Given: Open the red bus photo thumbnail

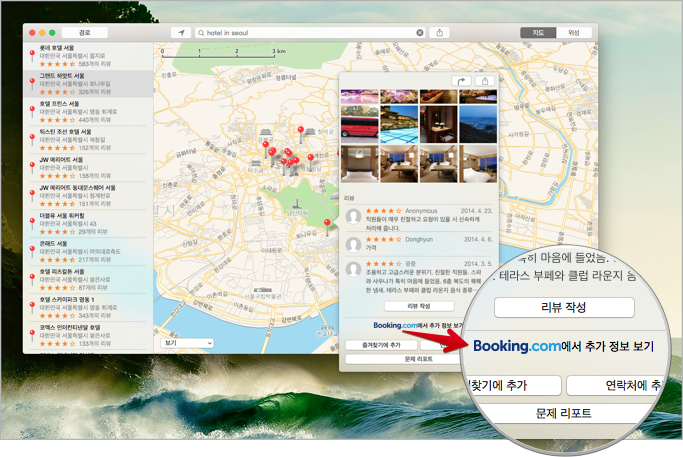Looking at the screenshot, I should (360, 124).
